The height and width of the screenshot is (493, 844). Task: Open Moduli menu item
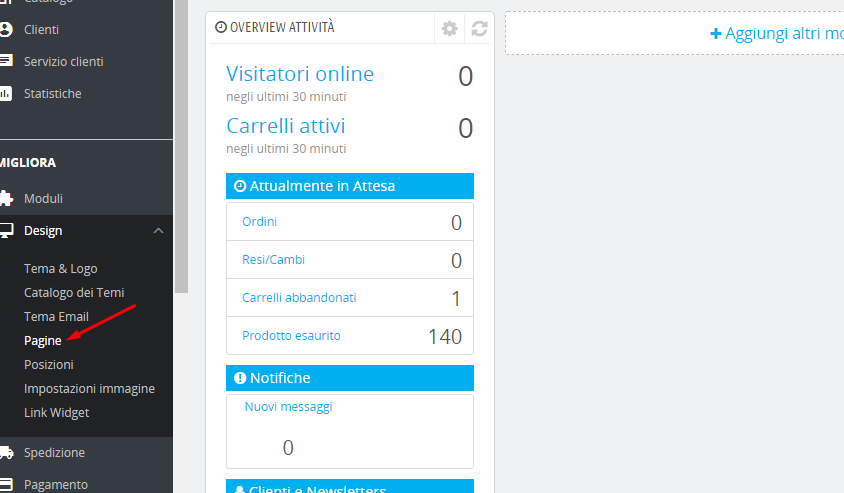coord(43,199)
